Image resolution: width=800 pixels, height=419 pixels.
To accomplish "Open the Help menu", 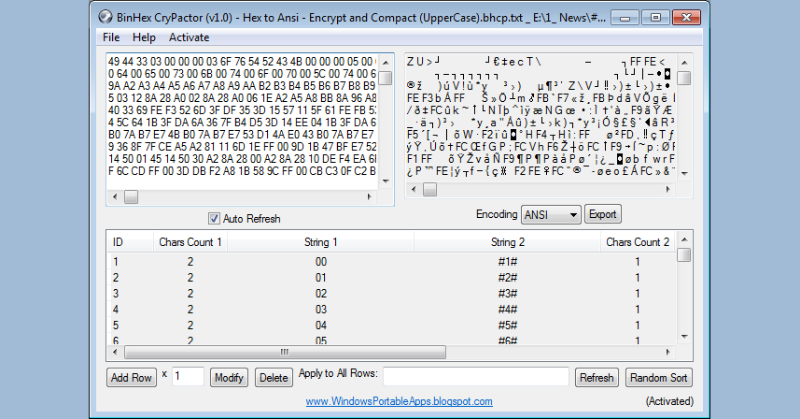I will click(x=144, y=37).
